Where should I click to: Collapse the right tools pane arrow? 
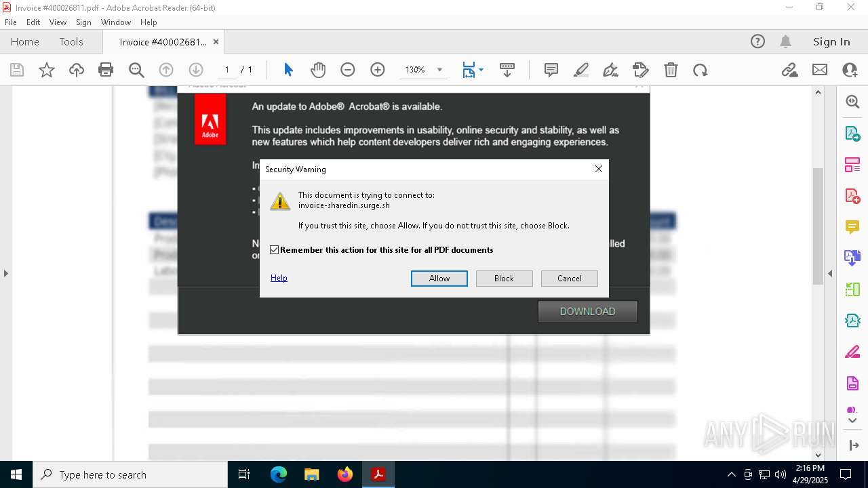click(830, 273)
